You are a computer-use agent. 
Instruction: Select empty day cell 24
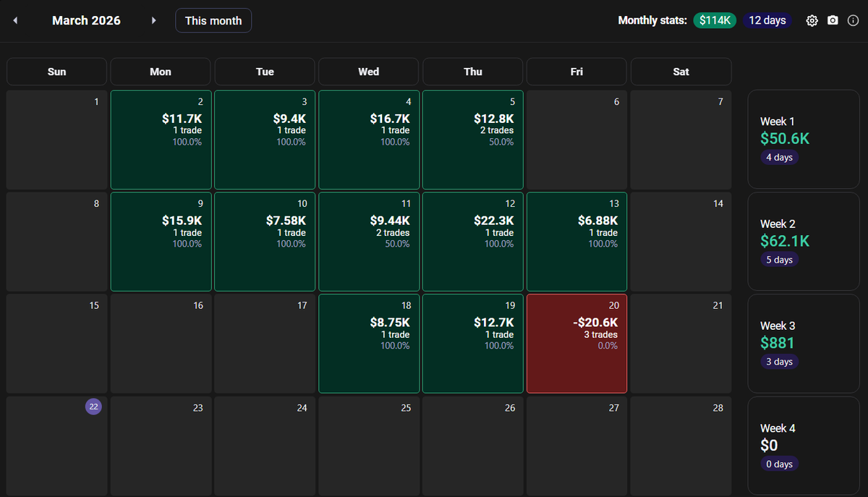[x=265, y=446]
